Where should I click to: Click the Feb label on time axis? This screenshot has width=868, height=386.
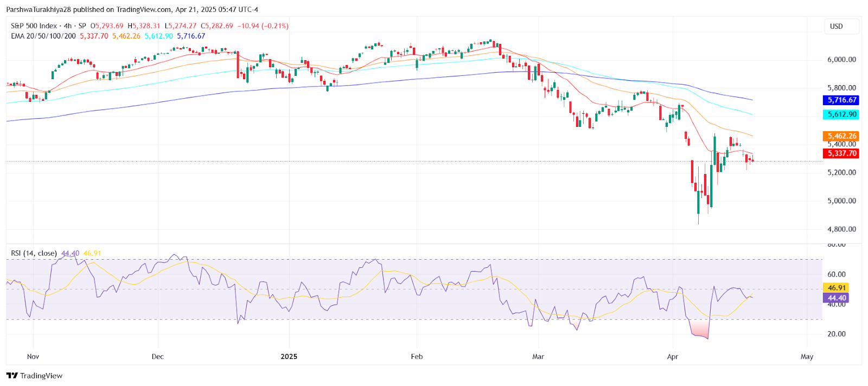[x=417, y=357]
